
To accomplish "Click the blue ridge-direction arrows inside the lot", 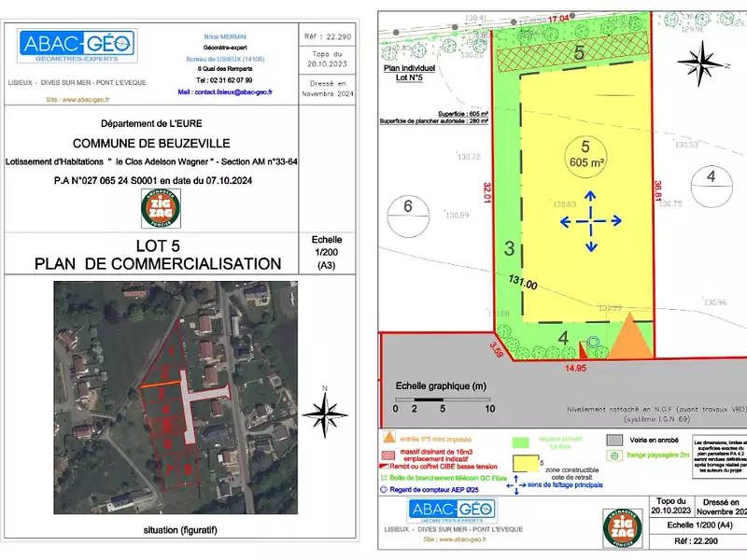I will (590, 220).
